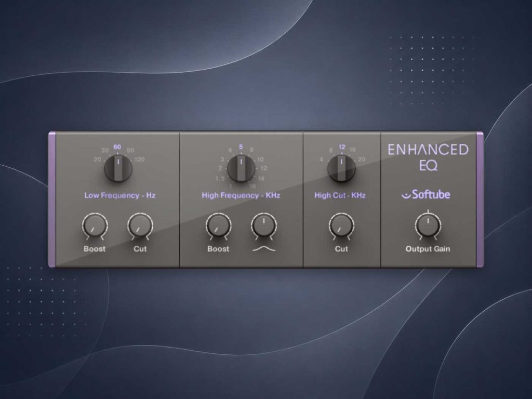The width and height of the screenshot is (532, 399).
Task: Click the High Cut section's Cut knob
Action: [x=341, y=225]
